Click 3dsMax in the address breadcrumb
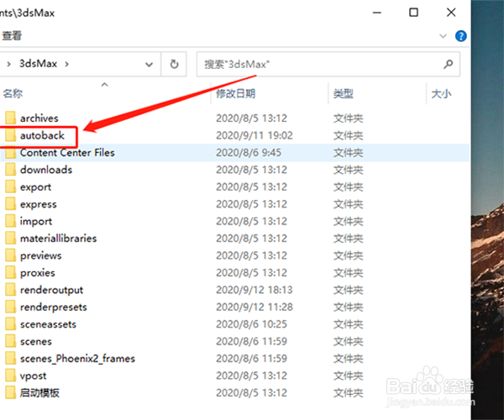504x420 pixels. coord(38,64)
